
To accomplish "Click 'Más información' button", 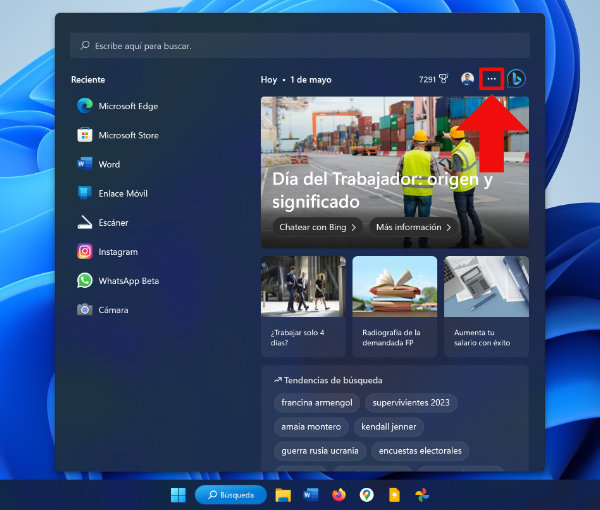I will (413, 227).
